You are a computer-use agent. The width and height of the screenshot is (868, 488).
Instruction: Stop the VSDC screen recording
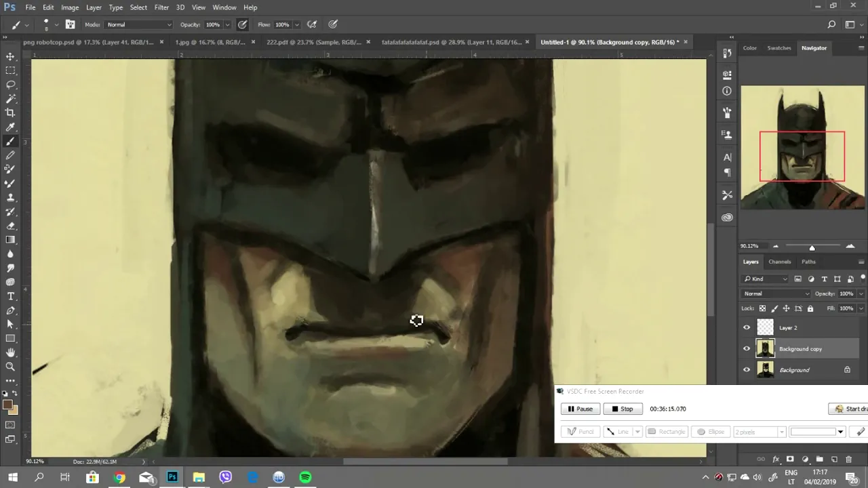pos(623,409)
